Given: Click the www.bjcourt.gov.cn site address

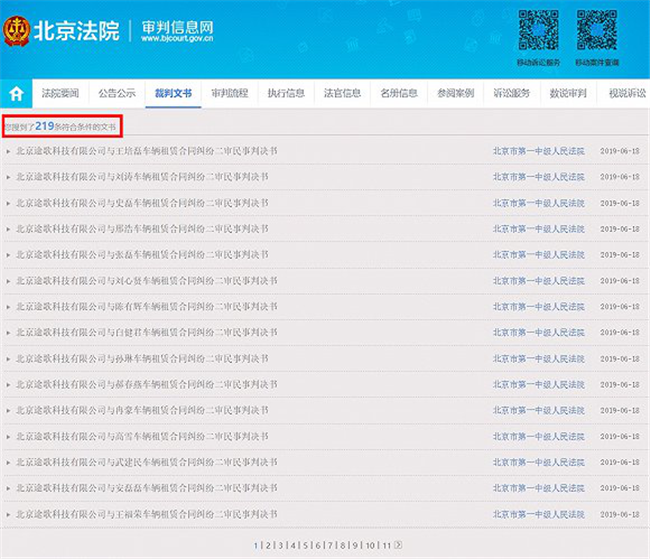Looking at the screenshot, I should pos(177,38).
